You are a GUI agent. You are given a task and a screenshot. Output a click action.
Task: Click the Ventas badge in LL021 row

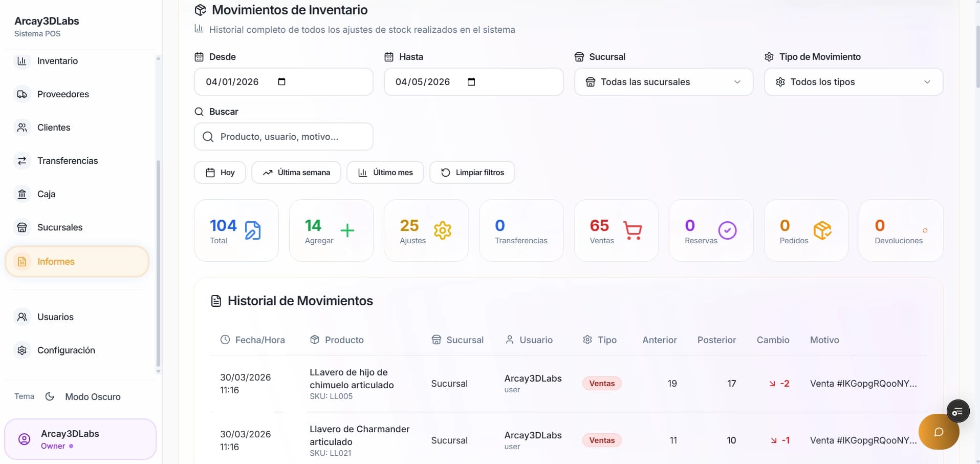(602, 440)
